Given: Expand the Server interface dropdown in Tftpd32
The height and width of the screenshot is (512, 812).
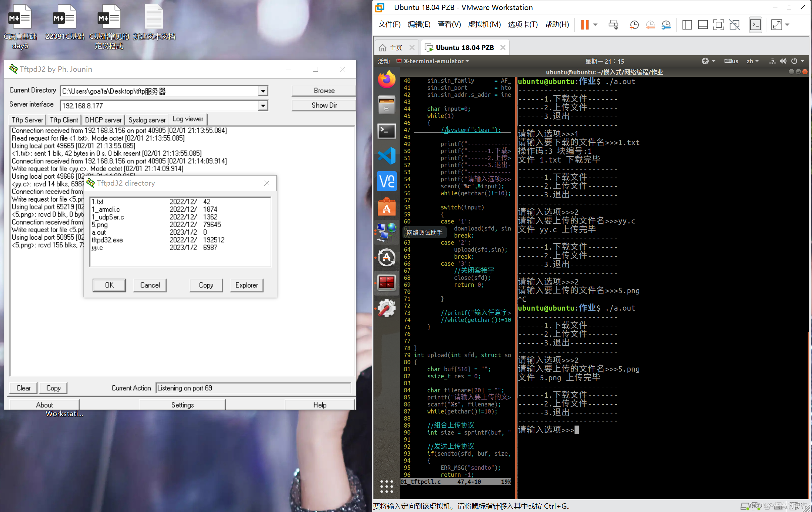Looking at the screenshot, I should (263, 106).
